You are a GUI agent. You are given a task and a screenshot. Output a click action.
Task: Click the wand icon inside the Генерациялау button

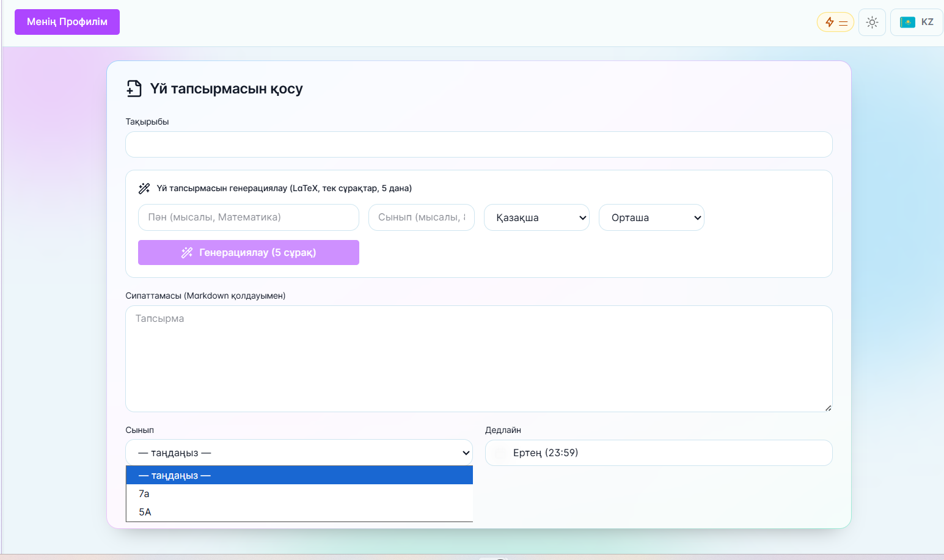click(187, 253)
